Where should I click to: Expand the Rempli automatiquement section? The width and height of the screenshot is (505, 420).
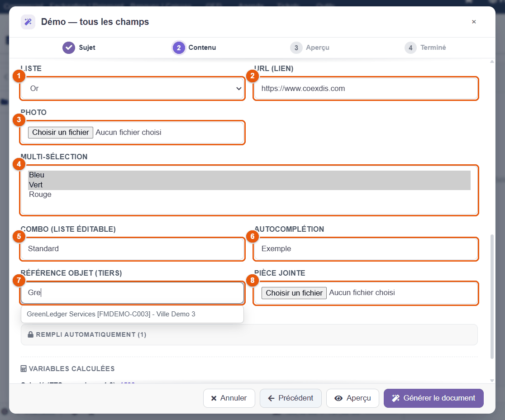(249, 334)
